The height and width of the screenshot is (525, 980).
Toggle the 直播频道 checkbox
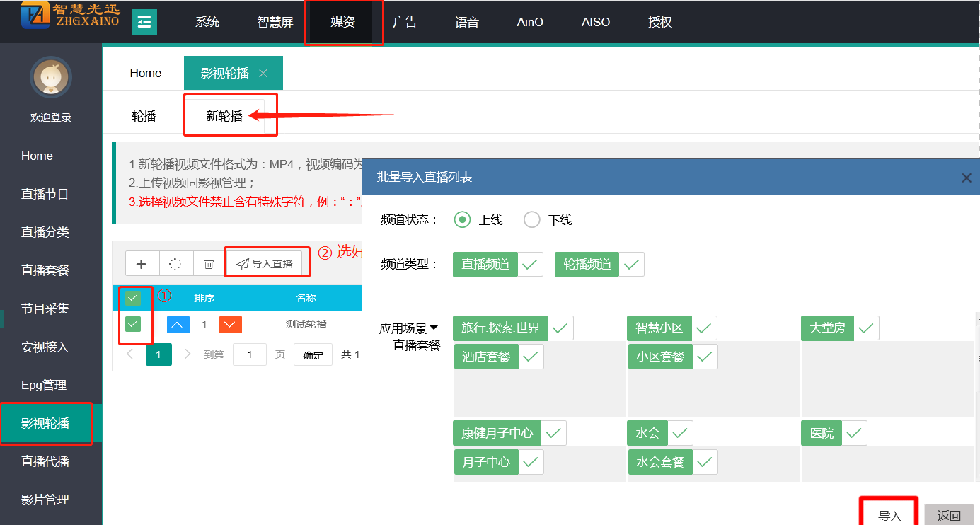tap(531, 265)
